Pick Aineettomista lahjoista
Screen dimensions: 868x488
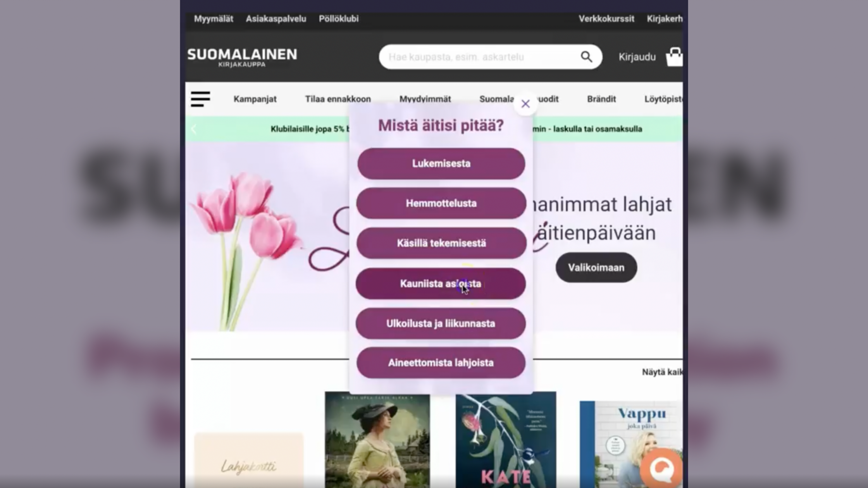click(441, 363)
